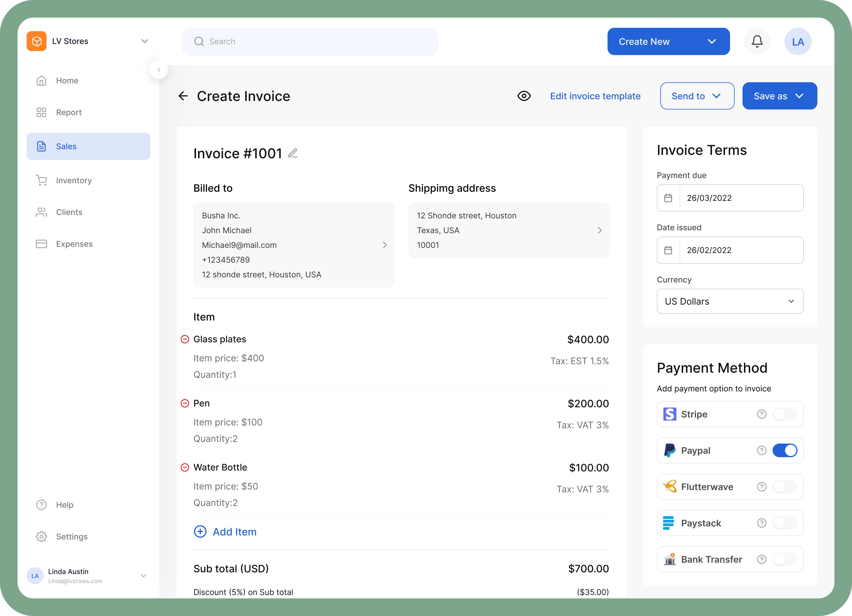The image size is (852, 616).
Task: Click the Bank Transfer building icon
Action: pyautogui.click(x=669, y=559)
